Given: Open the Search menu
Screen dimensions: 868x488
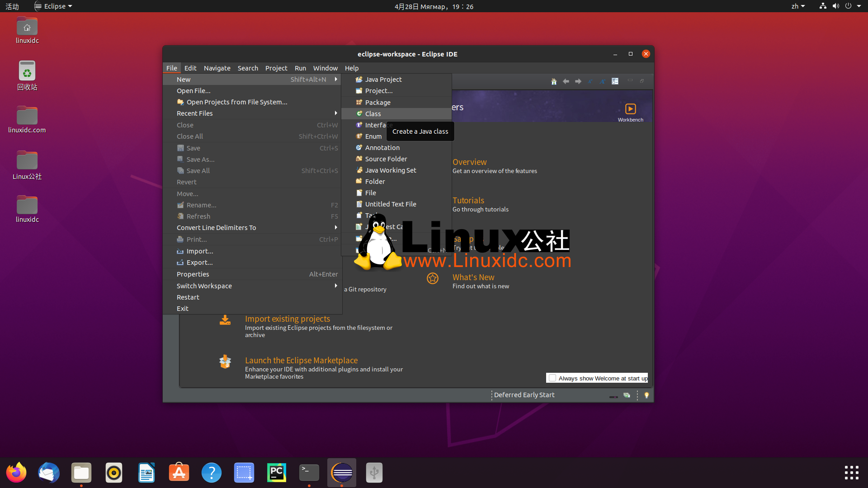Looking at the screenshot, I should (x=248, y=68).
